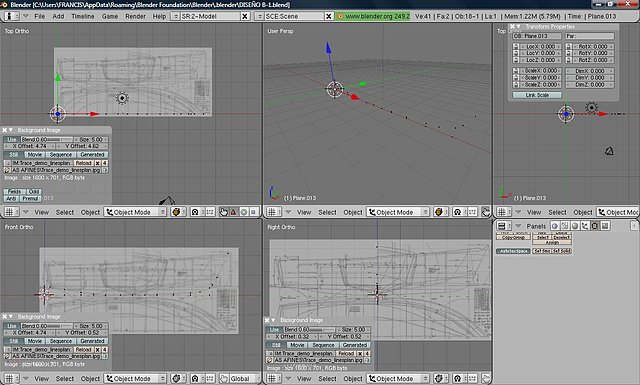The width and height of the screenshot is (640, 385).
Task: Open View menu in Top Ortho header
Action: coord(42,212)
